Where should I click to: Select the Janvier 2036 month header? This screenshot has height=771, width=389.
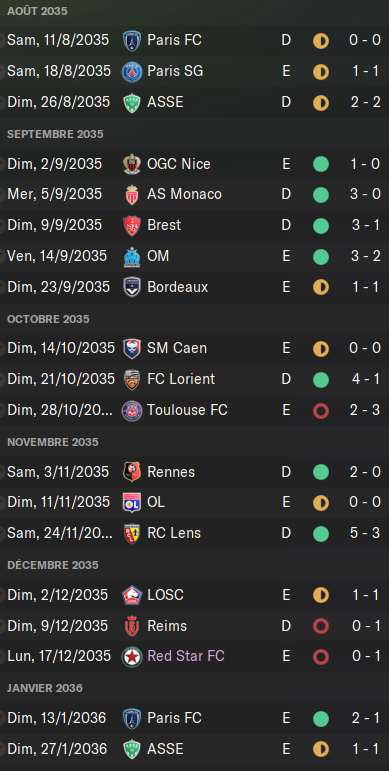(45, 688)
